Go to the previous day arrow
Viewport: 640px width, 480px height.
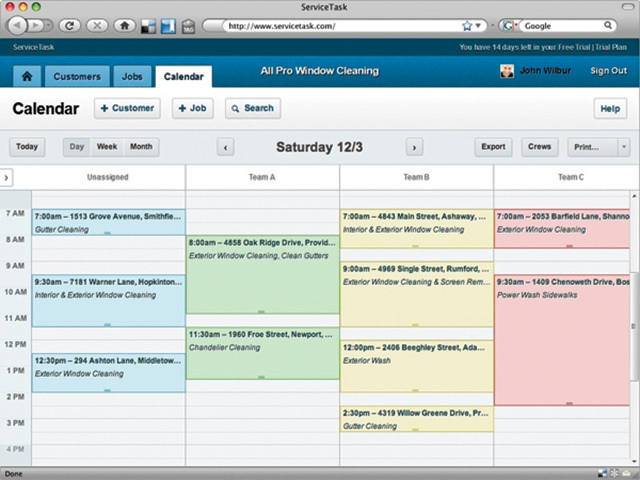pyautogui.click(x=226, y=147)
